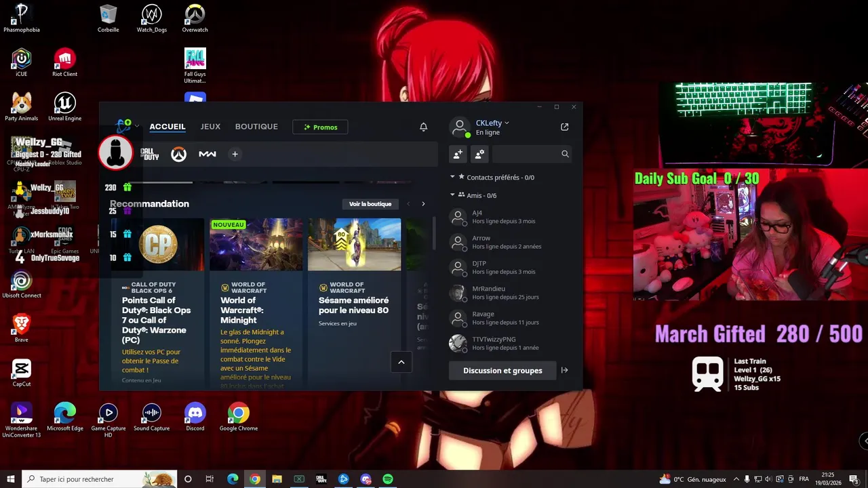Add a game to favorites bar
Viewport: 868px width, 488px height.
click(235, 155)
